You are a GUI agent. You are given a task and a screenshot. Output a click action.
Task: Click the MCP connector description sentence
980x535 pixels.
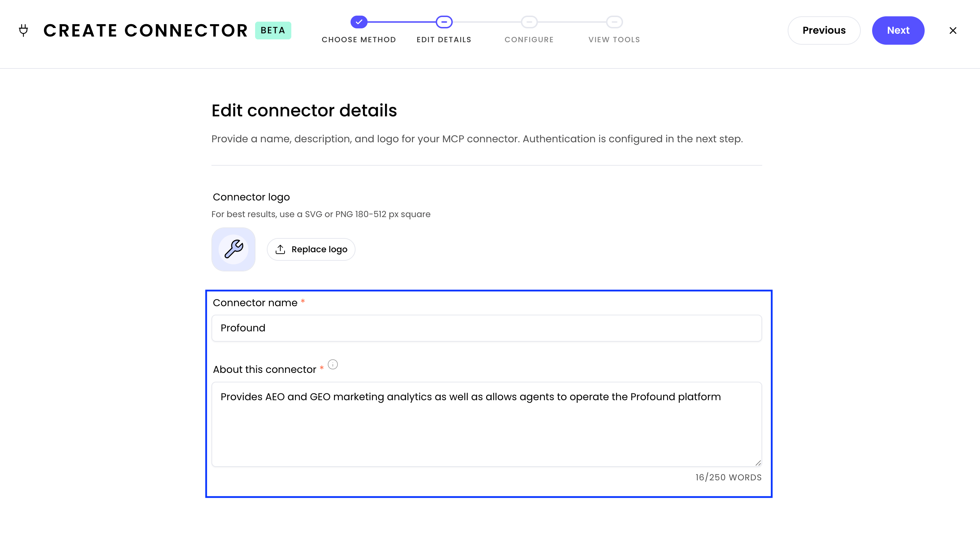pos(477,139)
